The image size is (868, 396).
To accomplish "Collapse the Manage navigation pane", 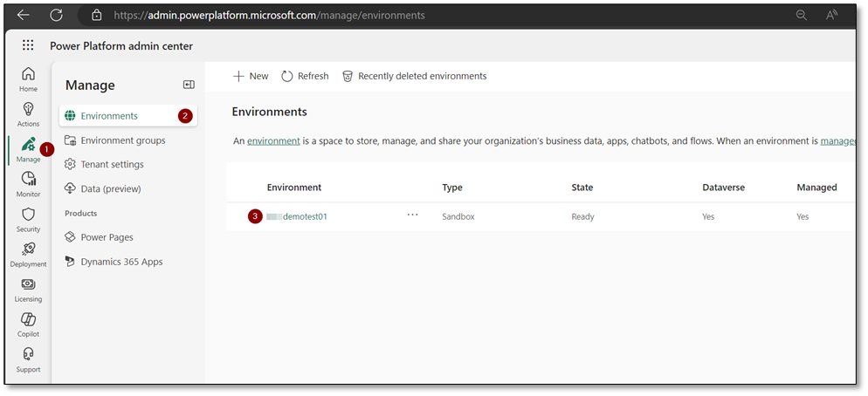I will (x=189, y=85).
